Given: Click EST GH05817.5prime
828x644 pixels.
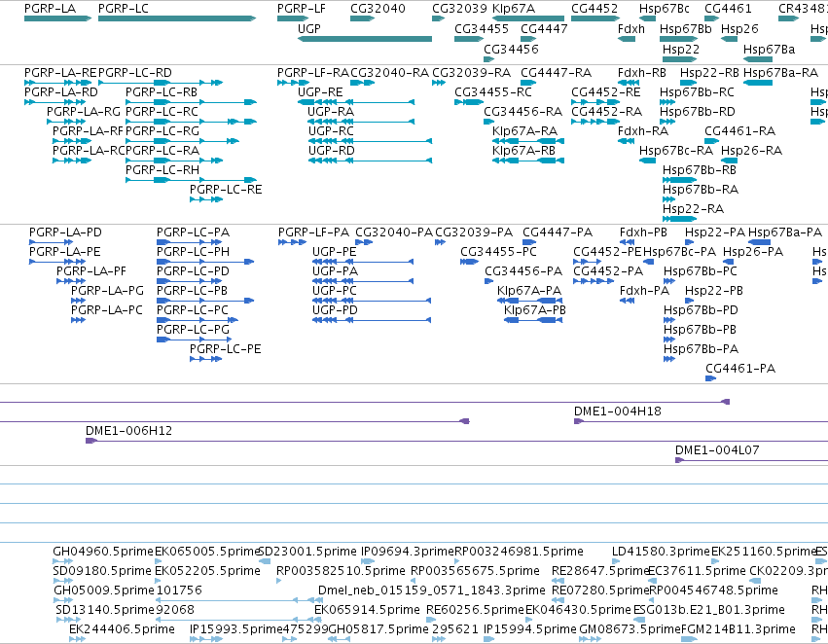Looking at the screenshot, I should point(339,639).
